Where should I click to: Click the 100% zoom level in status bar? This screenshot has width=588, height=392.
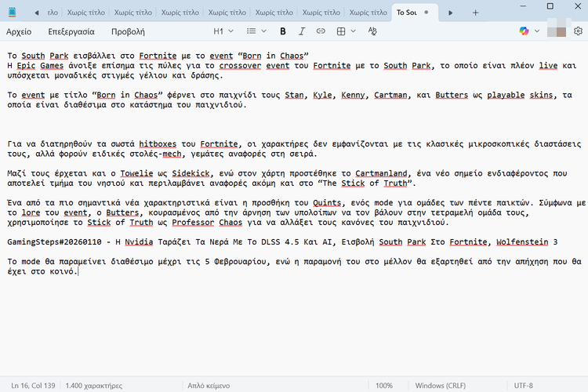[384, 386]
